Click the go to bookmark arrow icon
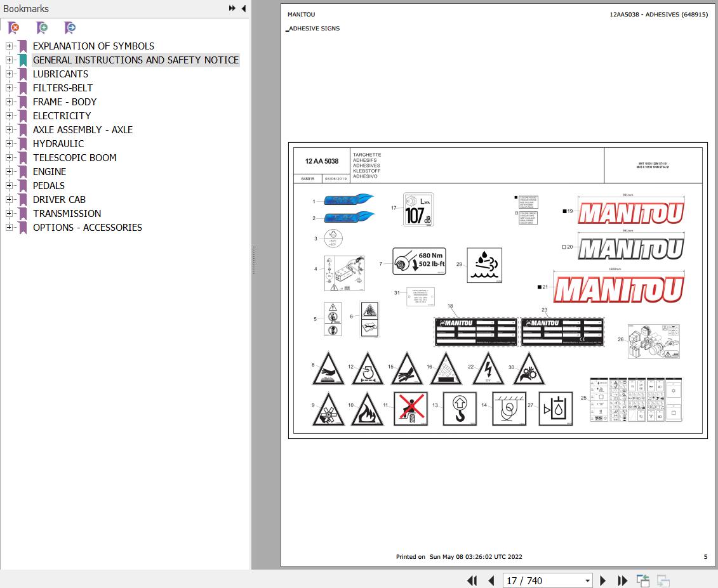718x588 pixels. click(70, 28)
